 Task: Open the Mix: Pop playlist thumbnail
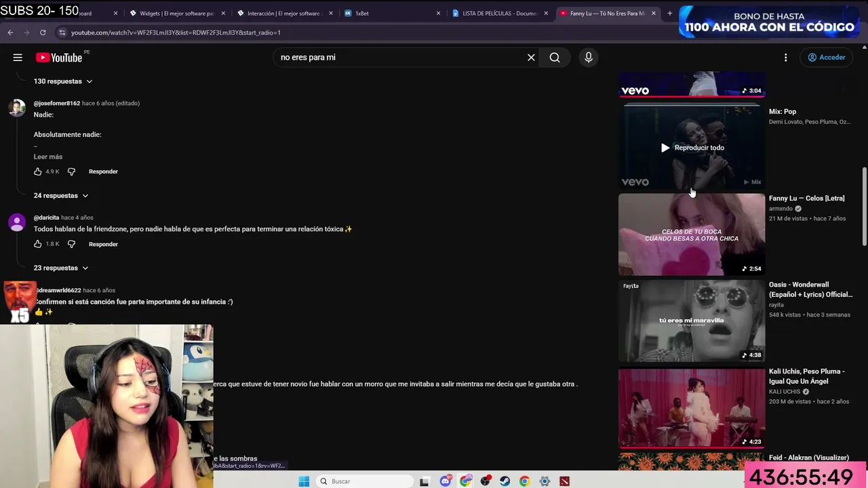click(x=692, y=147)
